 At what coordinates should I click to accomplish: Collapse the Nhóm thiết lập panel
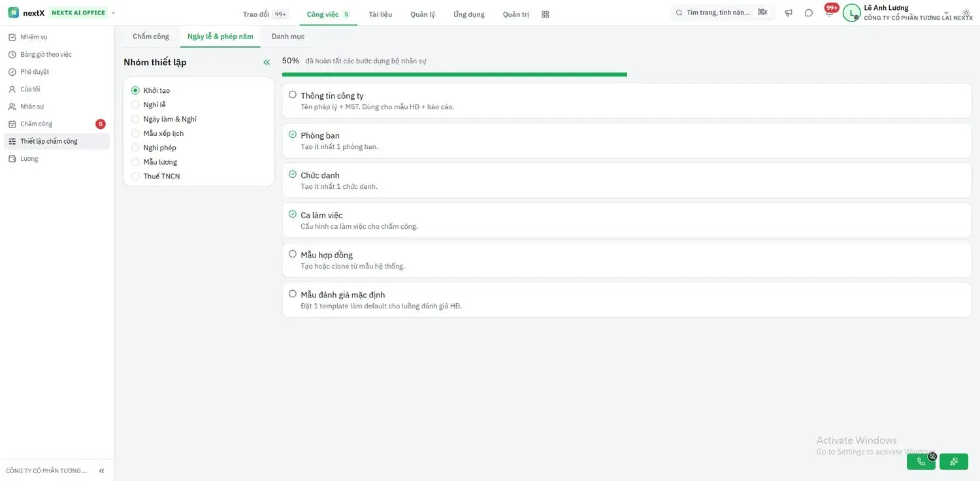(267, 63)
